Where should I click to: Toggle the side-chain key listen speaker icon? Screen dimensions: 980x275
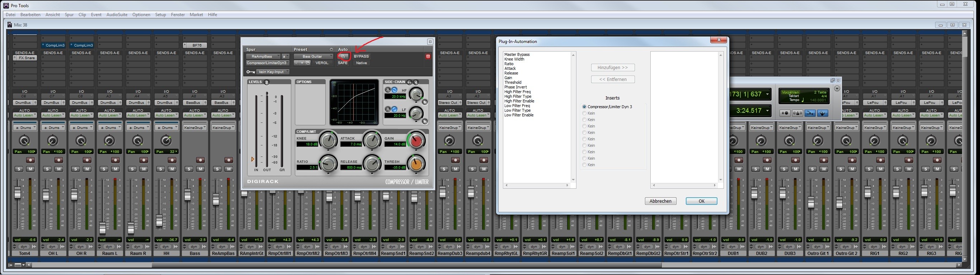(x=416, y=82)
